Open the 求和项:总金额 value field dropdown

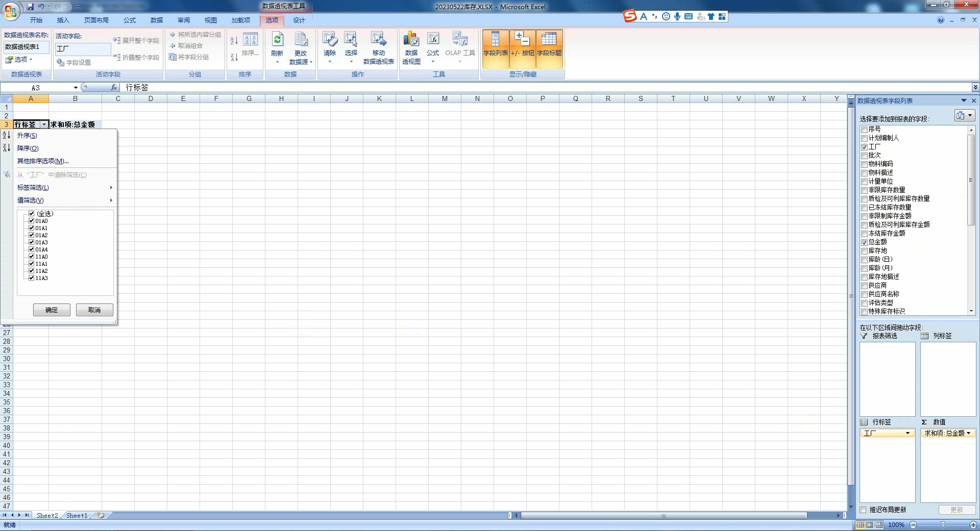point(968,434)
